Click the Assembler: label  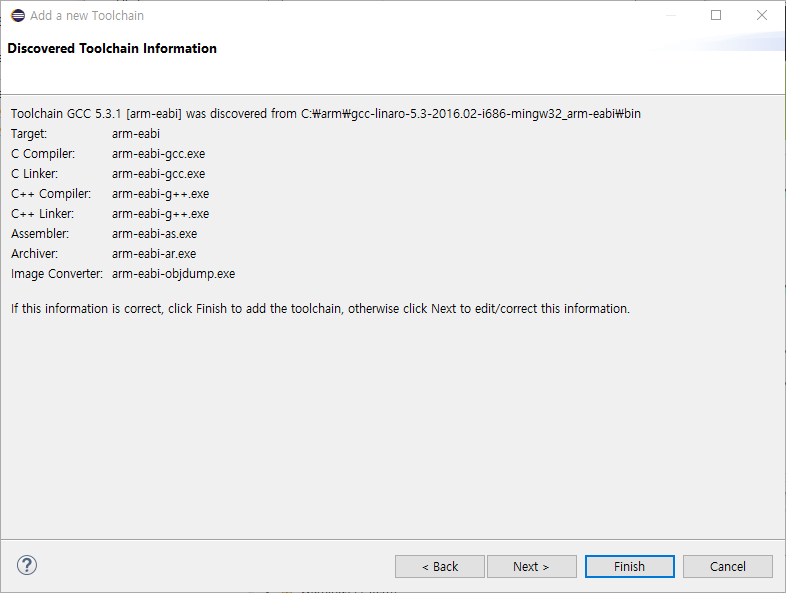coord(40,234)
